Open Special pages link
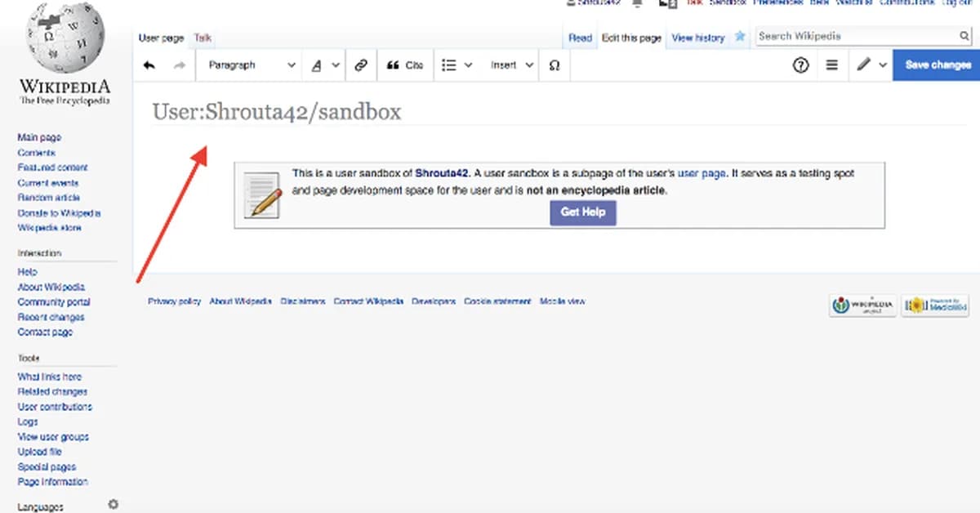 (x=47, y=467)
